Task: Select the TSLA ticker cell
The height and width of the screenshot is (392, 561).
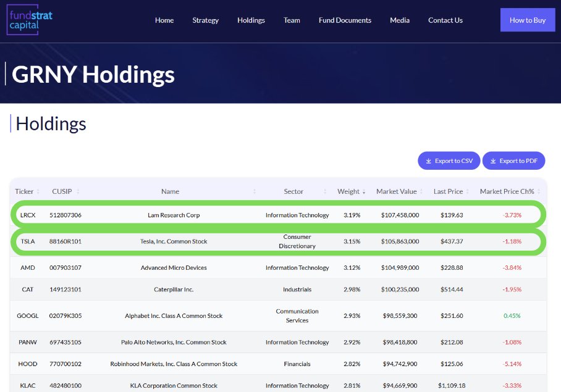Action: coord(28,241)
